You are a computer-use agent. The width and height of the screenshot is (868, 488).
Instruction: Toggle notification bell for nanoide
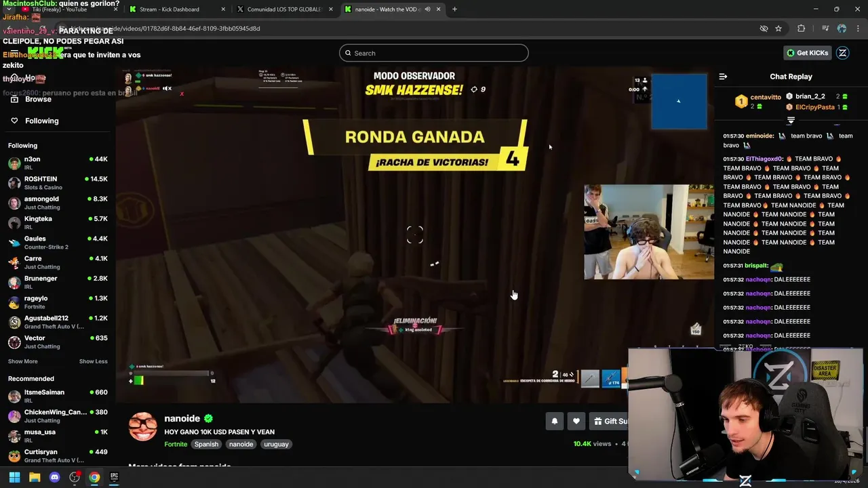coord(555,421)
